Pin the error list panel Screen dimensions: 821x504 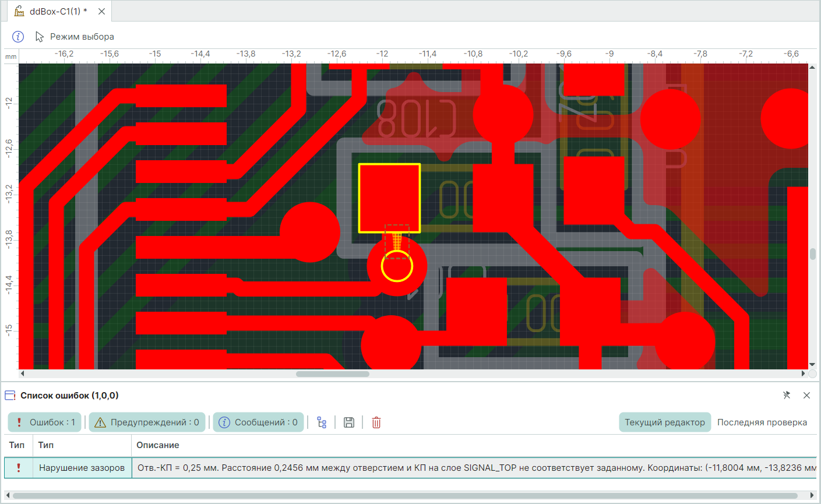point(787,395)
